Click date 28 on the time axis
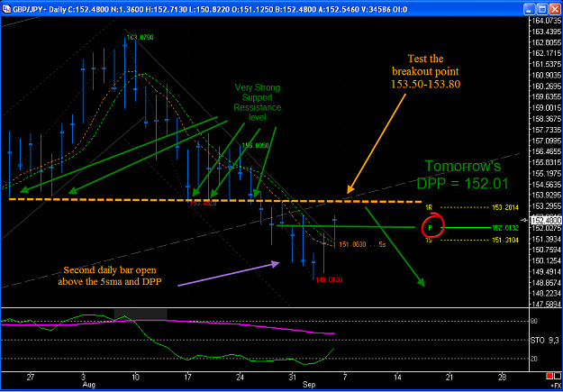The width and height of the screenshot is (563, 392). click(503, 376)
